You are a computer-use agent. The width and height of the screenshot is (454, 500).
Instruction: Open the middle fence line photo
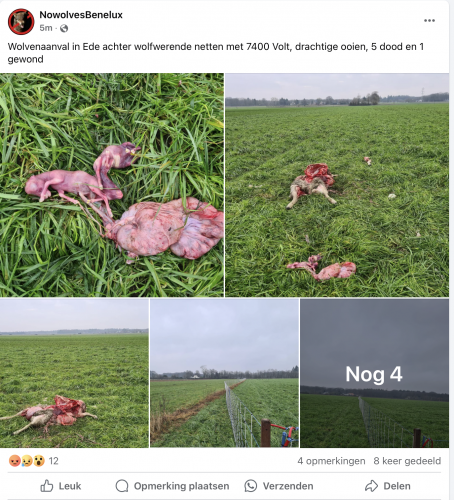224,373
